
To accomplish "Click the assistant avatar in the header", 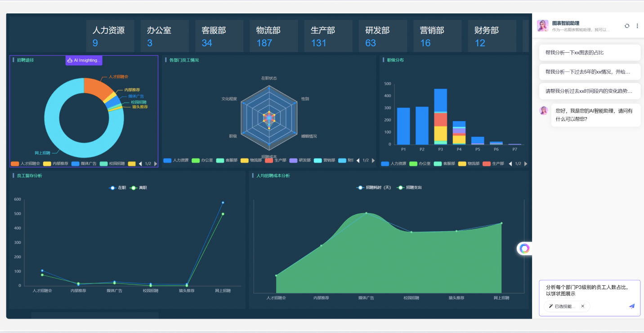I will [543, 26].
